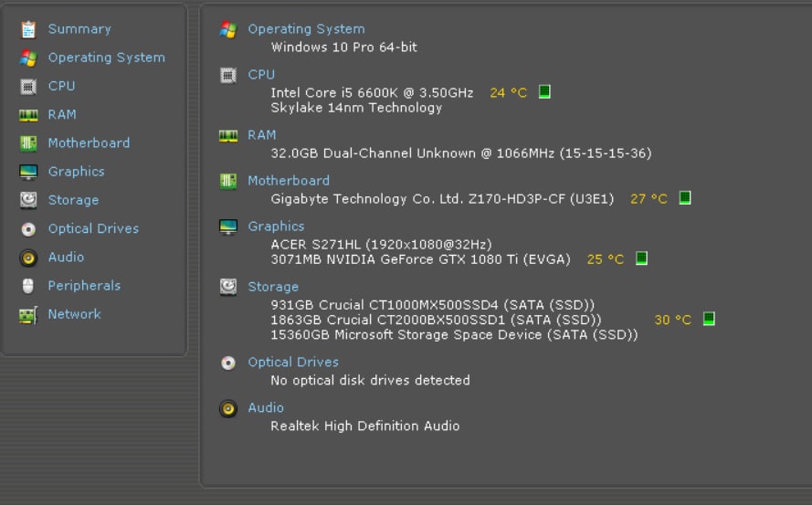Click the Optical Drives disc icon in sidebar
812x505 pixels.
[28, 229]
